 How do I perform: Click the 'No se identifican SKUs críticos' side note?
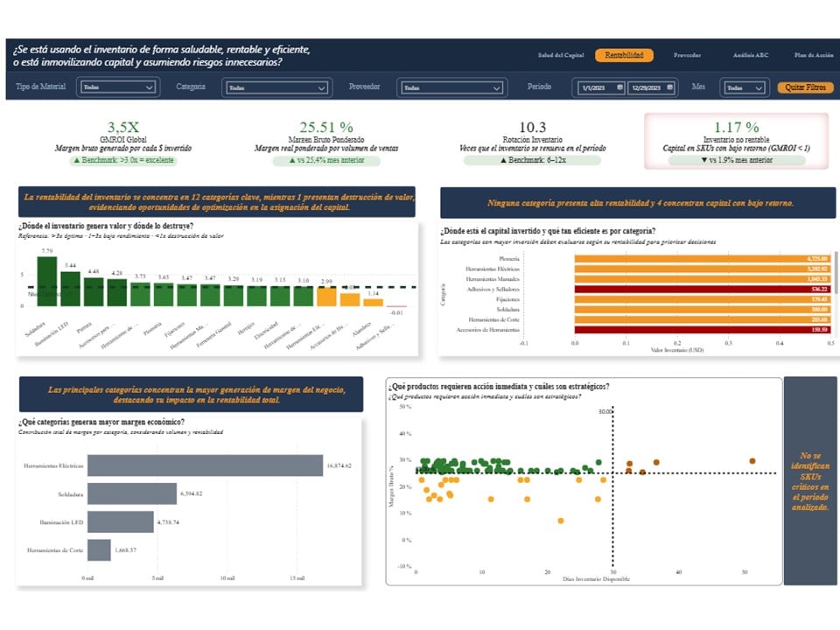(x=810, y=481)
